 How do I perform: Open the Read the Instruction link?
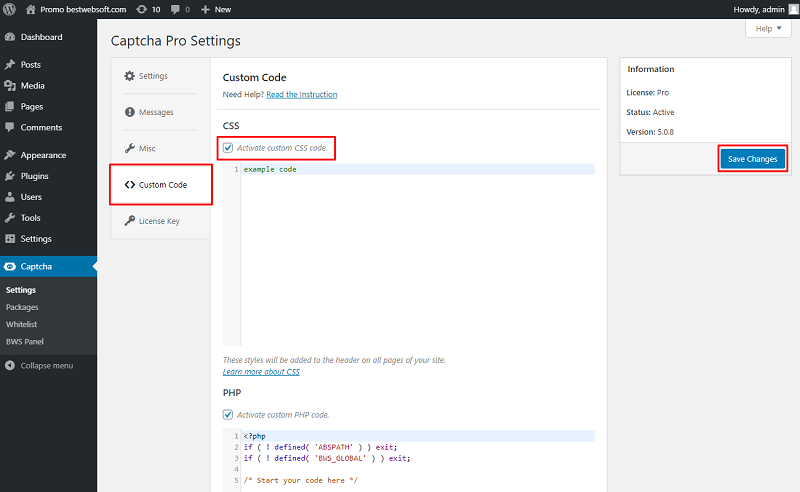pos(302,94)
